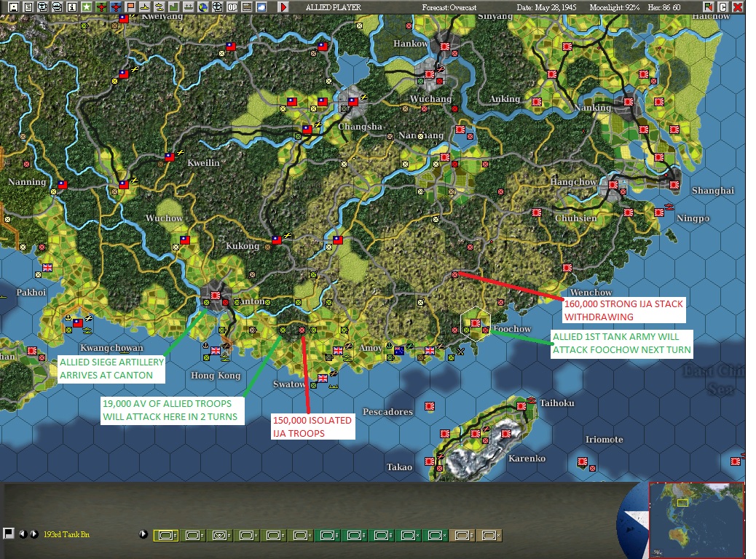Select the British flag base near Swatow
Image resolution: width=756 pixels, height=559 pixels.
[x=322, y=378]
